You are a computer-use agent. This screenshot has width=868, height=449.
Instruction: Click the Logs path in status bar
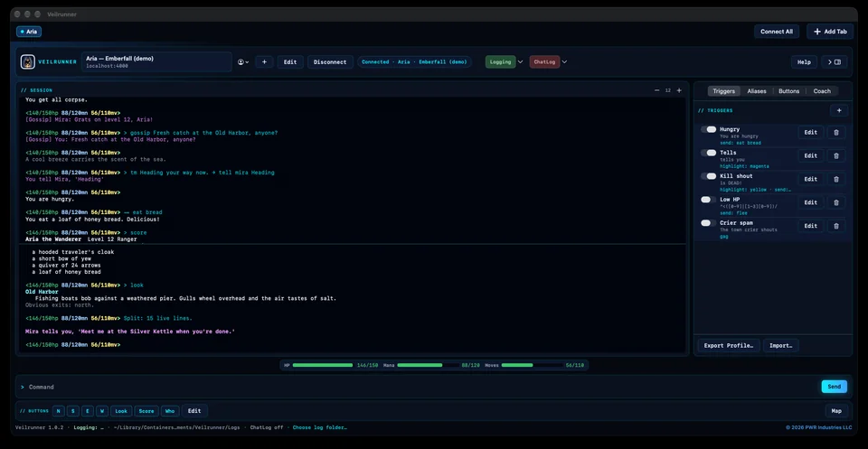click(177, 427)
